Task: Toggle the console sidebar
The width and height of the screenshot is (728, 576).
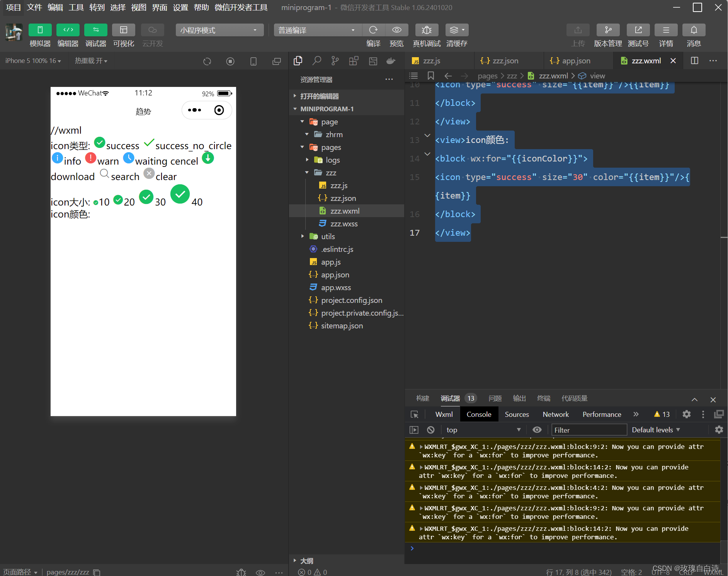Action: pyautogui.click(x=414, y=430)
